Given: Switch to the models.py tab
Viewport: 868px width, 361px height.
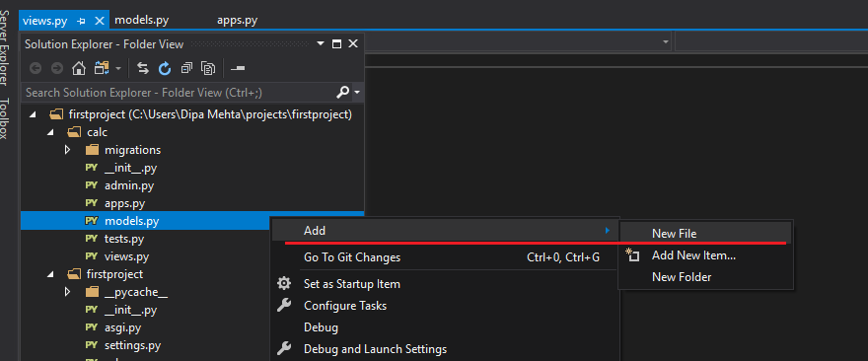Looking at the screenshot, I should click(x=142, y=21).
